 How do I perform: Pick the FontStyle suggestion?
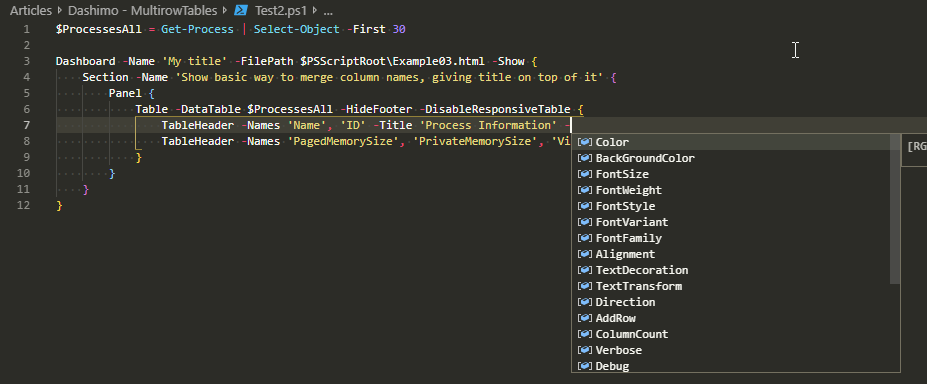point(735,206)
